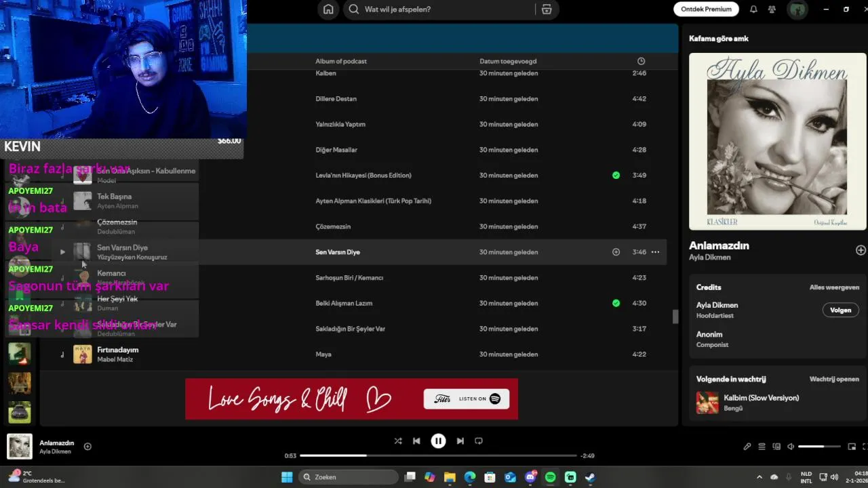Click Alles weergeven in Credits
This screenshot has height=488, width=868.
834,287
